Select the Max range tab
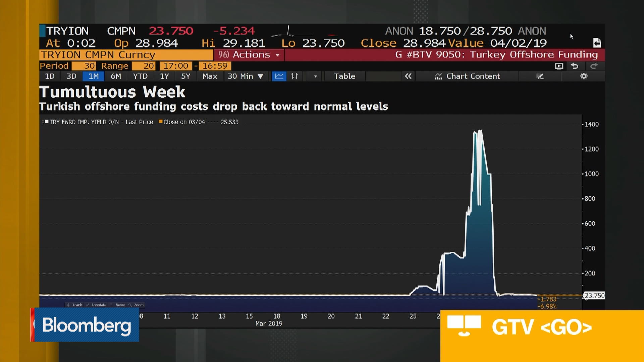The height and width of the screenshot is (362, 644). click(x=210, y=76)
